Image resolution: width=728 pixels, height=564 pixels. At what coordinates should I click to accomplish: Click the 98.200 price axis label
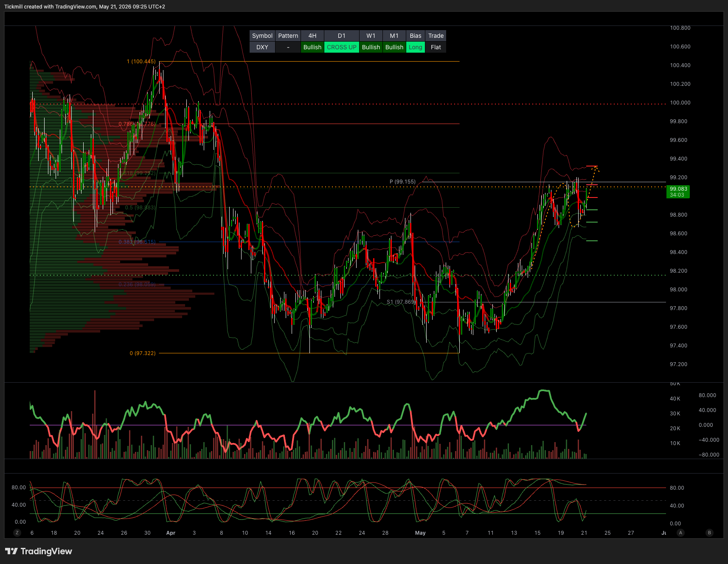click(x=678, y=271)
